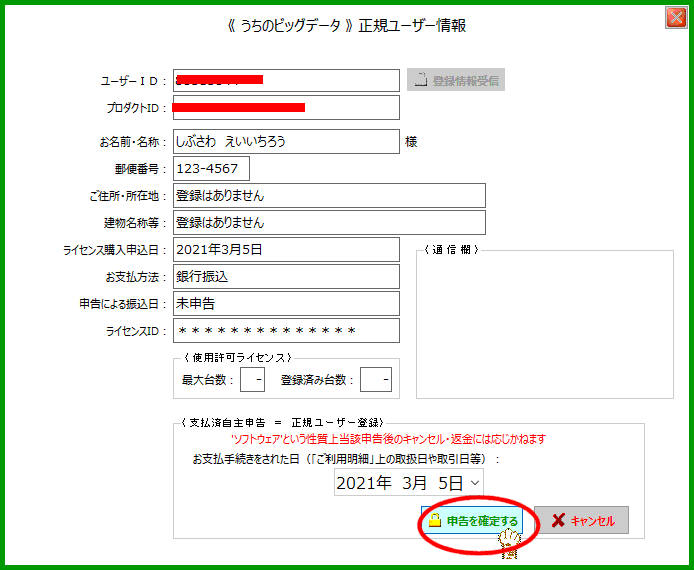Click the document icon on 登録情報受信
The width and height of the screenshot is (694, 570).
[x=420, y=80]
